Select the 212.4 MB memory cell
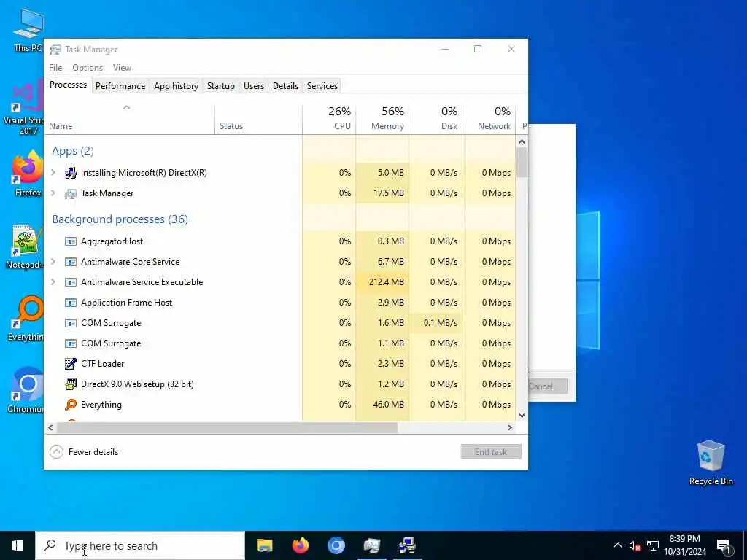The image size is (747, 560). pos(382,282)
